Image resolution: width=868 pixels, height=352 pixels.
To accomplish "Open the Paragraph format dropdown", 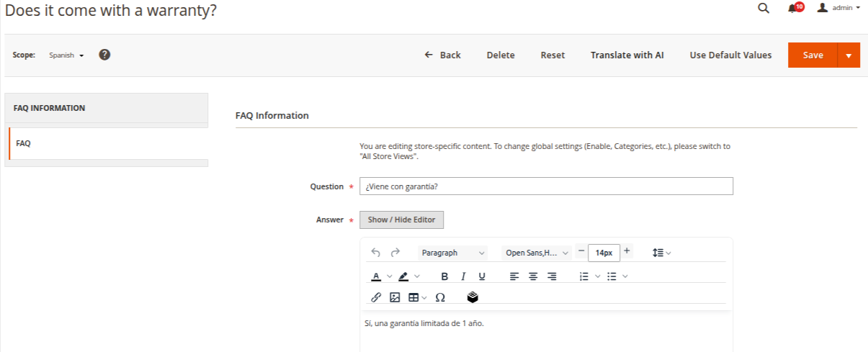I will pos(452,253).
